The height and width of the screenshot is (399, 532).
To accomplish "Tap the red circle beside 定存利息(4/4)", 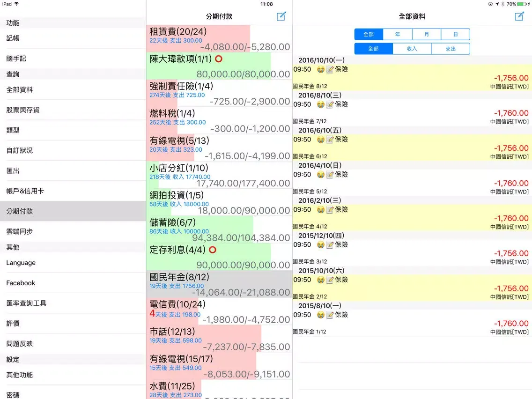I will pyautogui.click(x=213, y=250).
